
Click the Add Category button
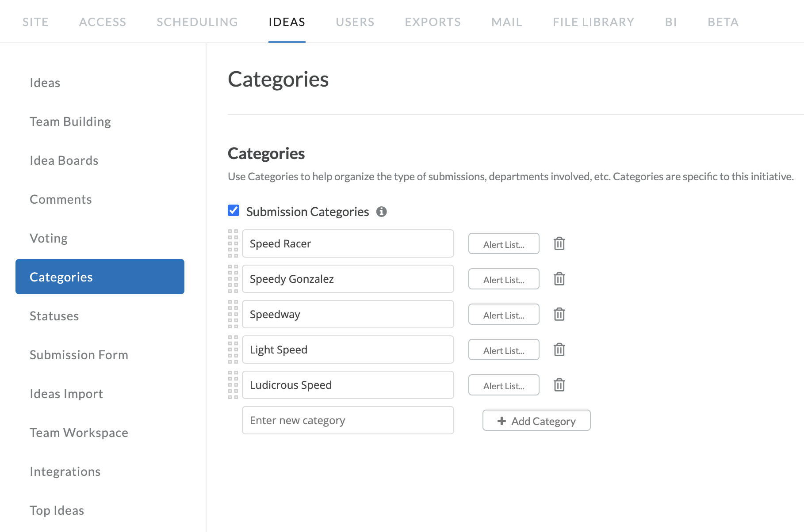536,420
